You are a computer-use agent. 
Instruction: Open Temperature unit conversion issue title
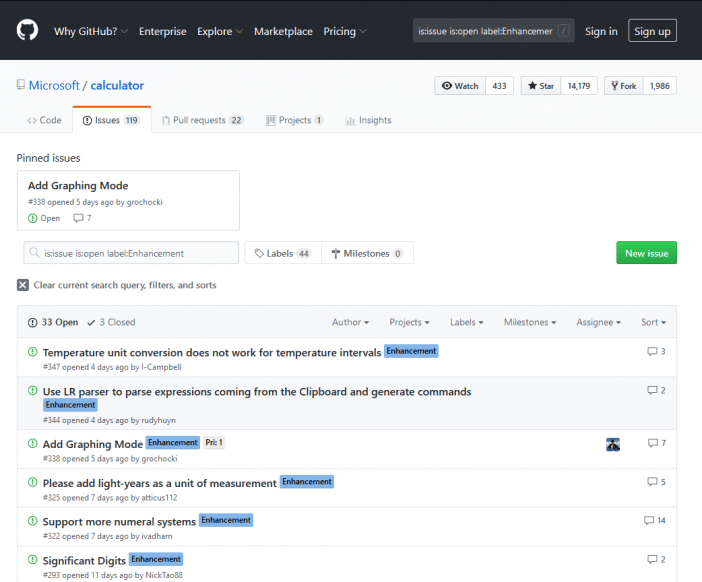[212, 353]
